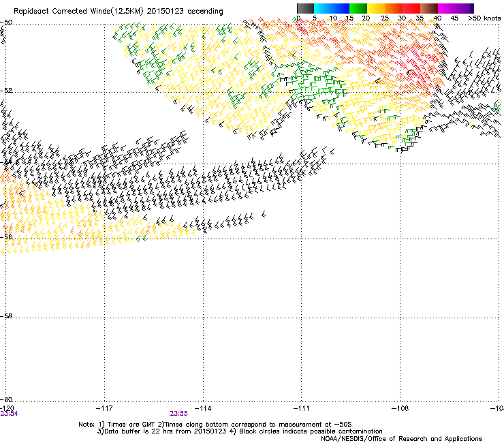Select the "-114" longitude axis label
This screenshot has height=443, width=504.
203,408
